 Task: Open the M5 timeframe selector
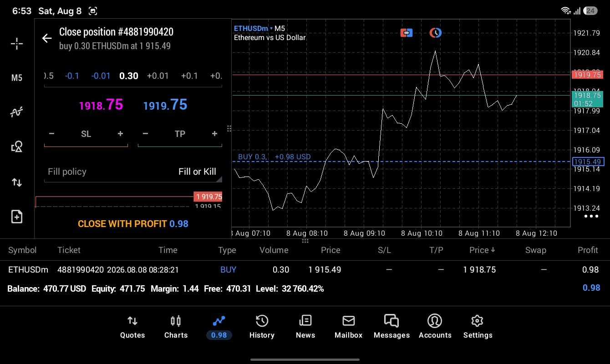click(x=17, y=78)
